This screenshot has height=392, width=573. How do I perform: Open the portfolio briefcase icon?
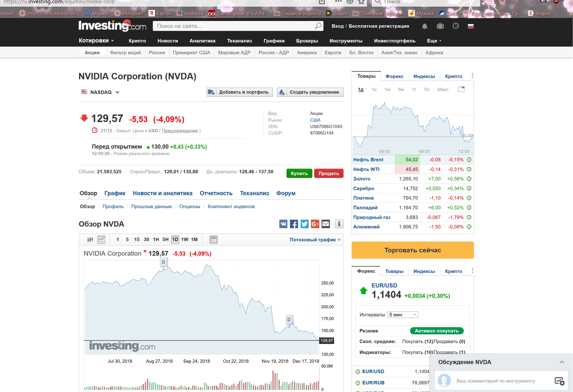pos(440,26)
